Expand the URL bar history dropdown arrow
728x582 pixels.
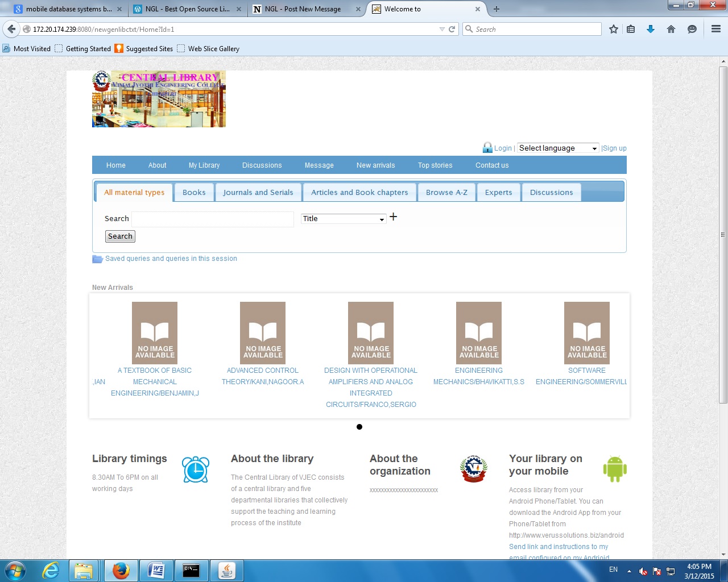point(442,30)
